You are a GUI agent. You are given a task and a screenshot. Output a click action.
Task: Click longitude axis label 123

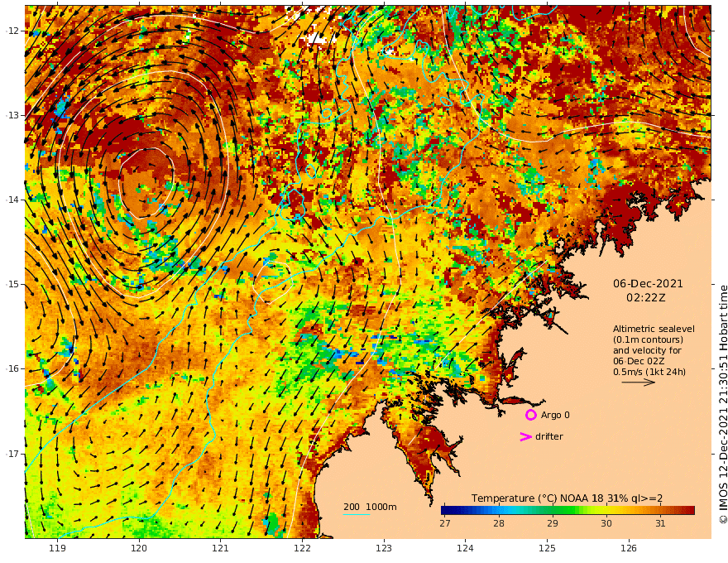click(x=384, y=548)
